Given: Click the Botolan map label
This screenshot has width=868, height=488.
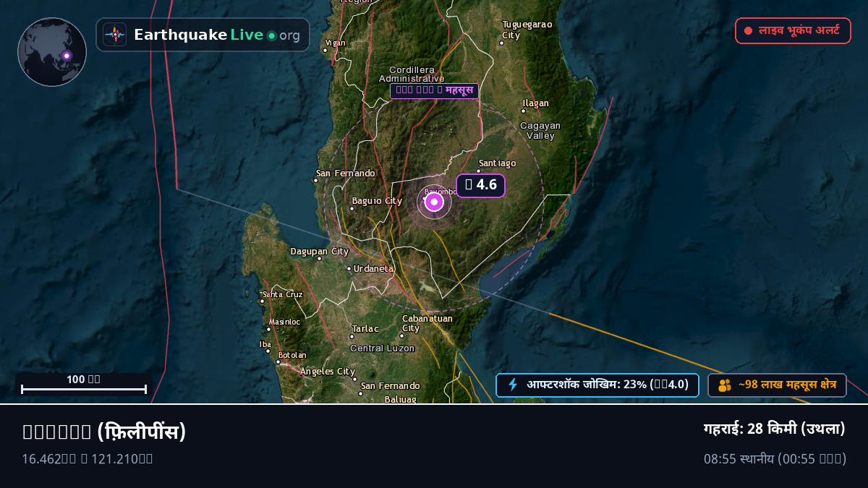Looking at the screenshot, I should [292, 355].
